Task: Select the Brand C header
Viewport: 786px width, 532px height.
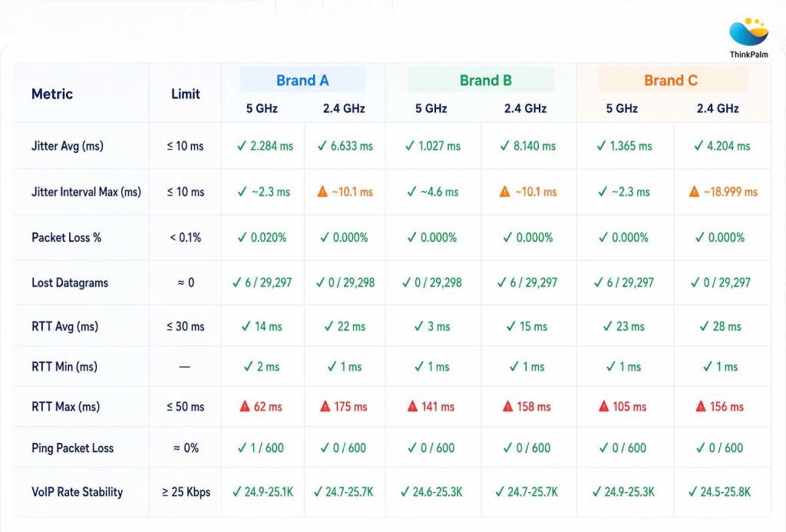Action: pyautogui.click(x=671, y=81)
